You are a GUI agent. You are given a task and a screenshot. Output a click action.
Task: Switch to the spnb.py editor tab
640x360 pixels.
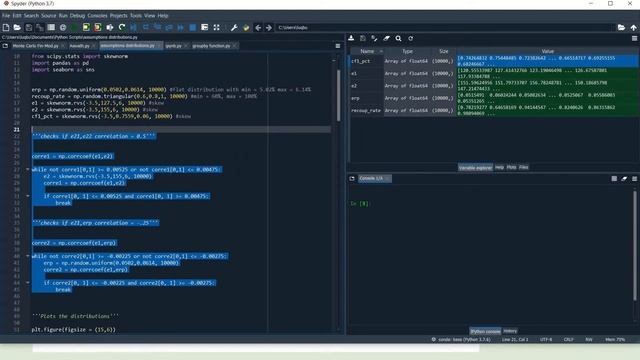(x=173, y=46)
